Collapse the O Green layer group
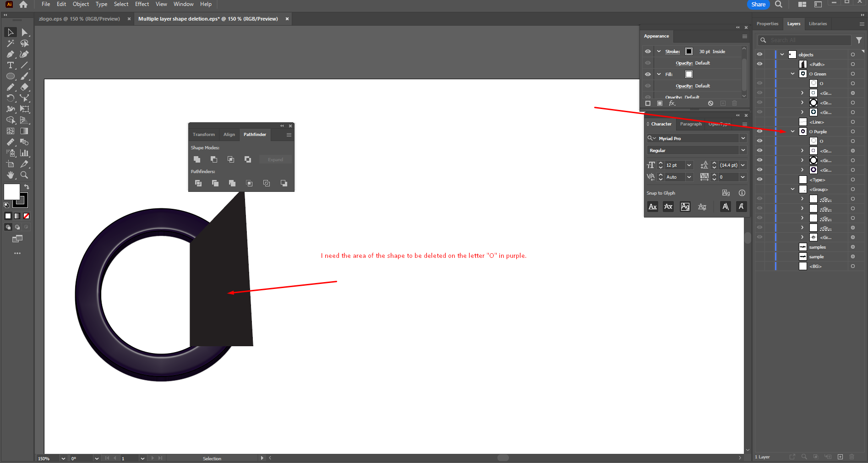Image resolution: width=868 pixels, height=463 pixels. 792,74
